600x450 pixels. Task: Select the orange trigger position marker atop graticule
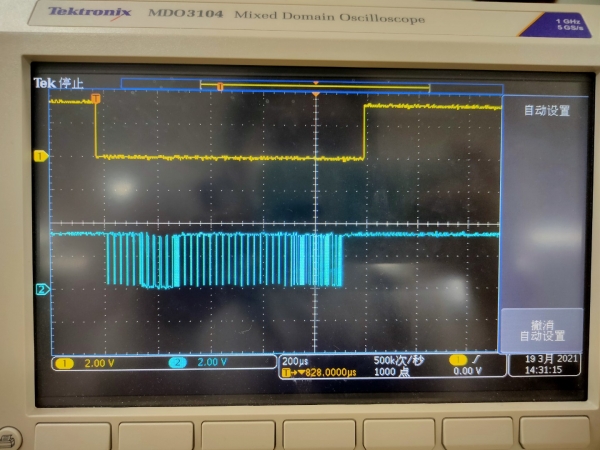click(x=316, y=93)
